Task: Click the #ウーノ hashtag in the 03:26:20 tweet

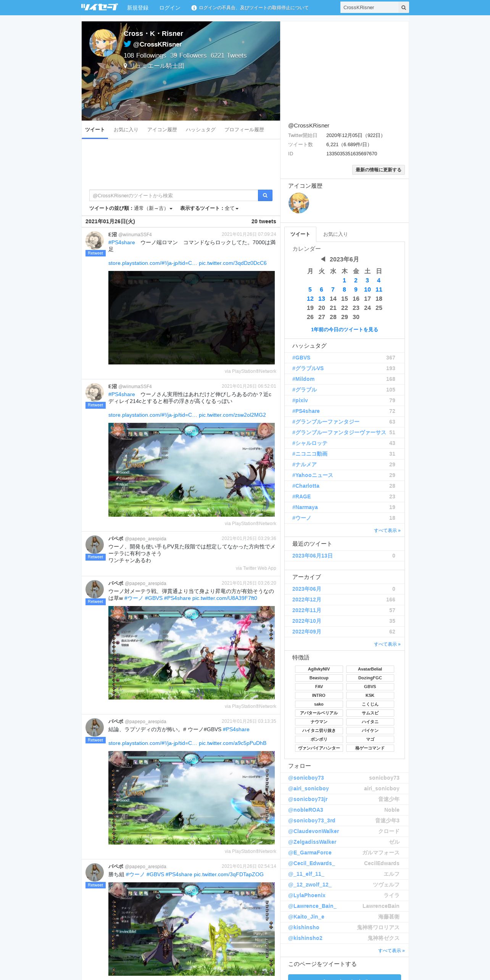Action: 134,598
